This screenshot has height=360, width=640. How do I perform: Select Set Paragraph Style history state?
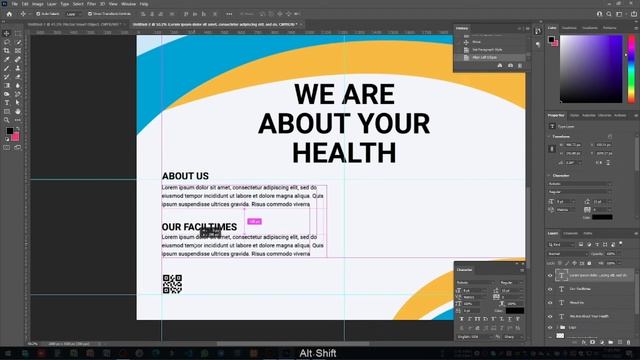[x=487, y=50]
